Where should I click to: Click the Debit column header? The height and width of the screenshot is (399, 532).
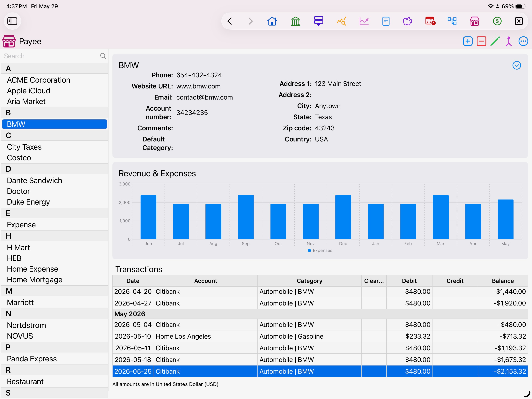[x=409, y=281]
